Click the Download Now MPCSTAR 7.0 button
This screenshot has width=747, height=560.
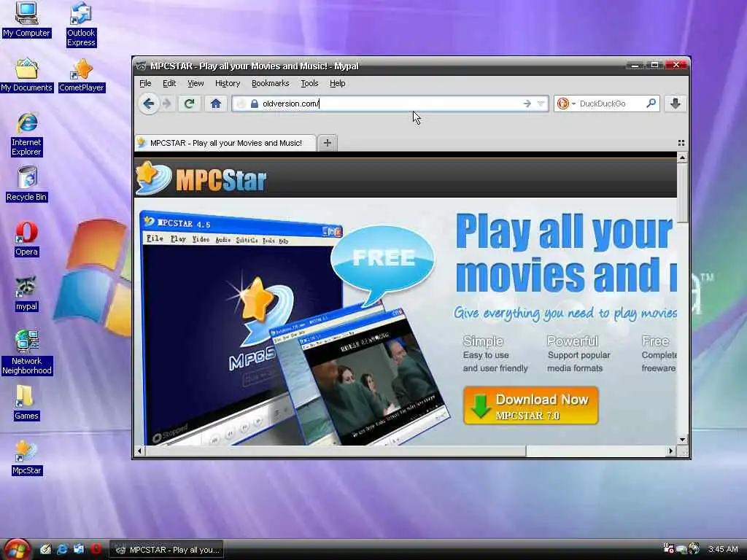(531, 405)
